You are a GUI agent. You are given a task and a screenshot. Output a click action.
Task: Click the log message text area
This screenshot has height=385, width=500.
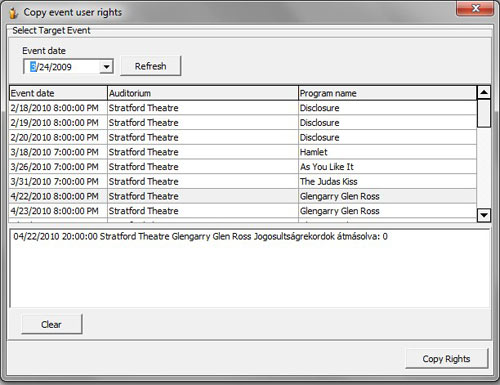250,268
